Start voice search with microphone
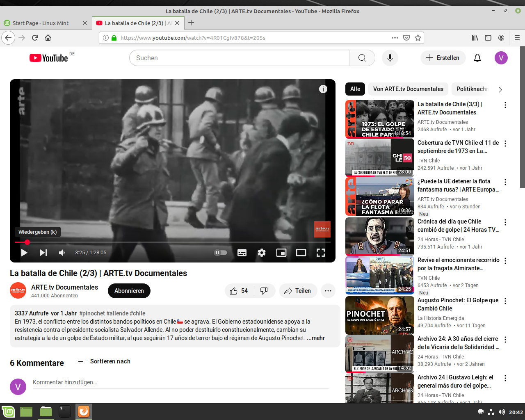Viewport: 525px width, 420px height. tap(390, 58)
